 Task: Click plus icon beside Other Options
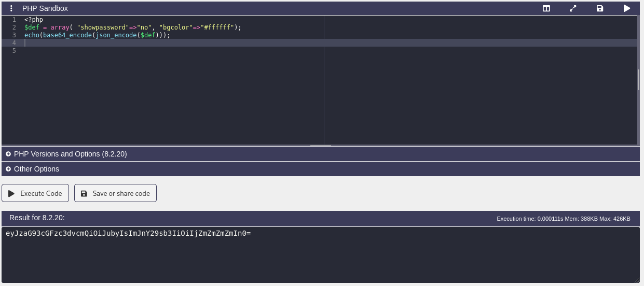point(8,169)
